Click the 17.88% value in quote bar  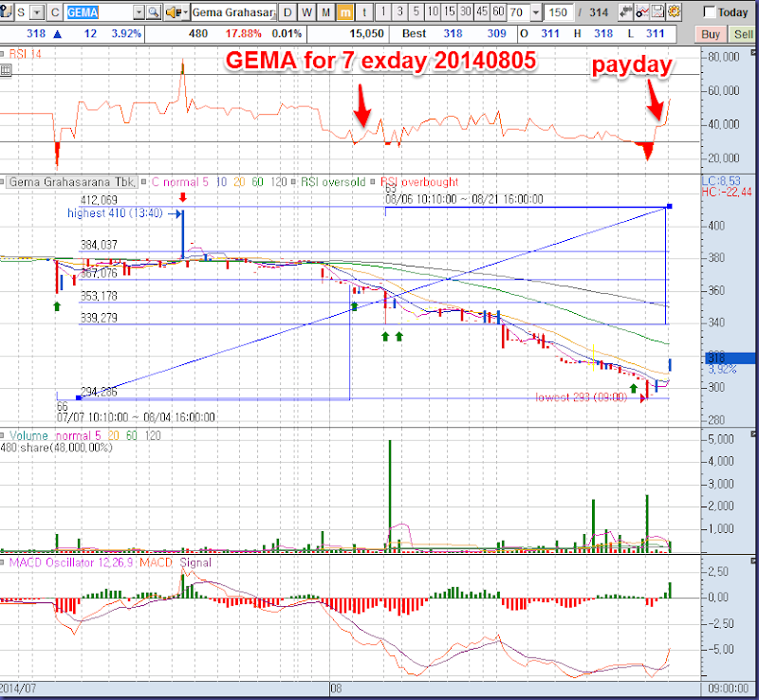pos(243,34)
